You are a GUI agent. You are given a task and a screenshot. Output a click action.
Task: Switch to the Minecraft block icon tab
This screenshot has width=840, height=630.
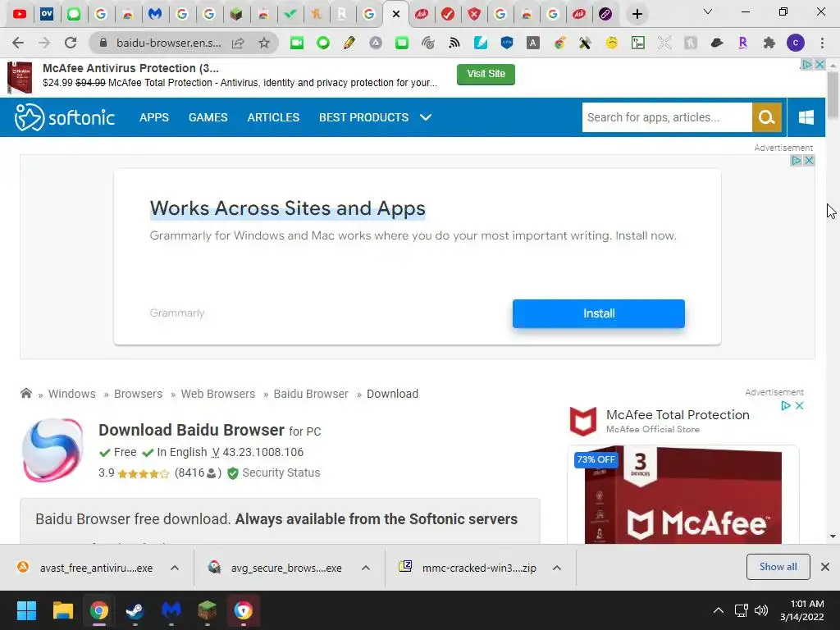236,14
